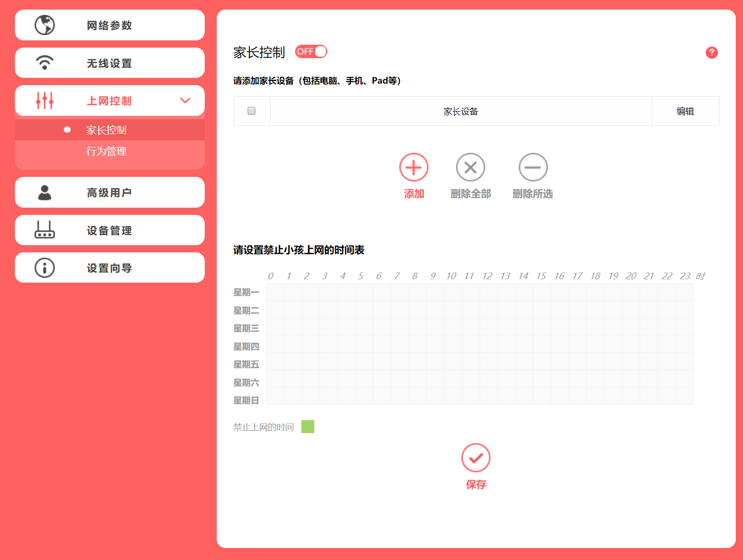Click the globe icon beside 网络参数
743x560 pixels.
coord(45,25)
